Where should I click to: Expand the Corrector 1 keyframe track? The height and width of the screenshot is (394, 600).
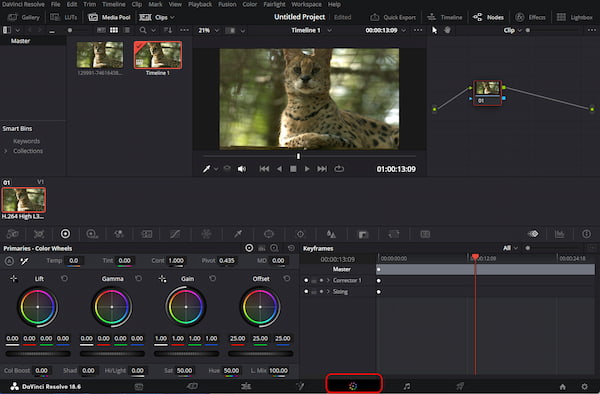pos(328,280)
